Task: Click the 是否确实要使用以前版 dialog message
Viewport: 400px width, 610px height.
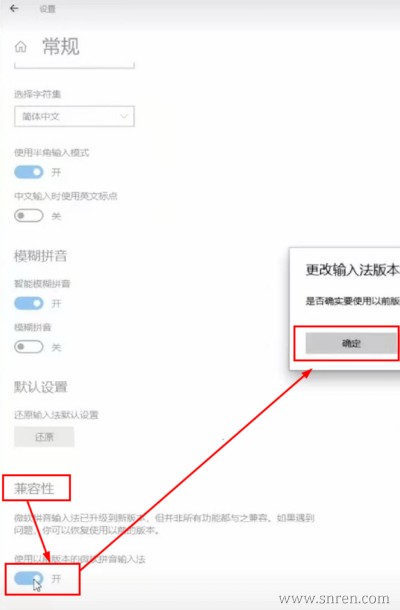Action: [x=352, y=301]
